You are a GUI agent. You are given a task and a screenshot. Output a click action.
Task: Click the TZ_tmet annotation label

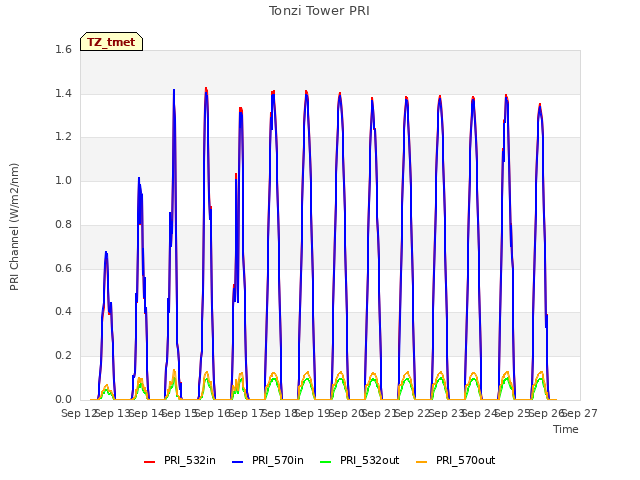point(111,42)
